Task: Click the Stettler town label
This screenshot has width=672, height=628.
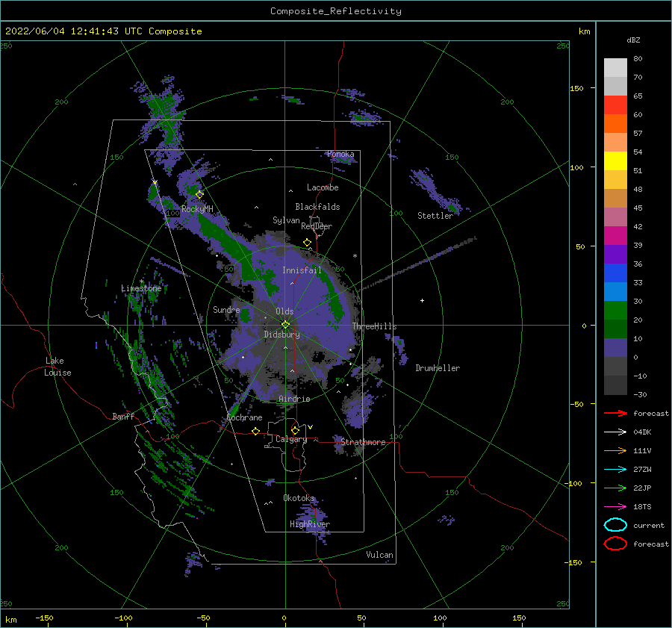Action: (x=435, y=216)
